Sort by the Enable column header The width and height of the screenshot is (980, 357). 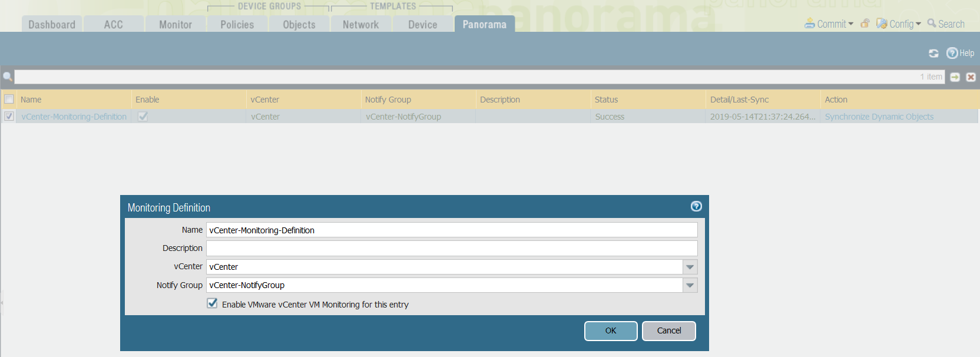point(188,100)
